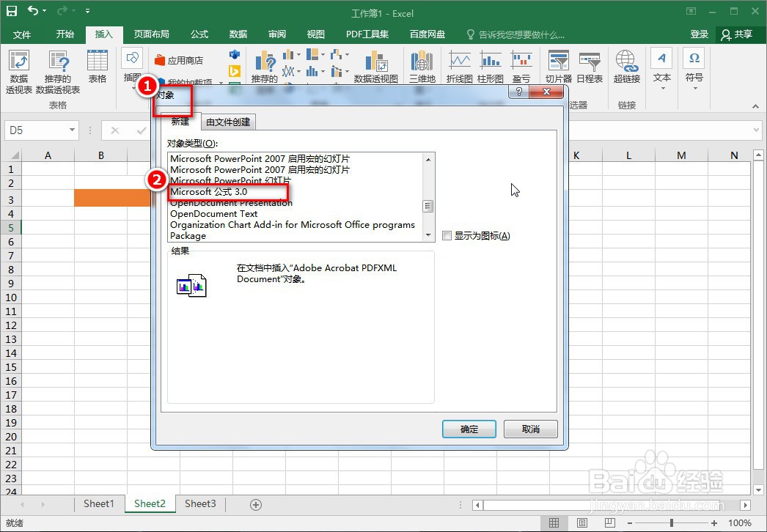Click the zoom out minus button
Viewport: 767px width, 532px height.
[630, 523]
